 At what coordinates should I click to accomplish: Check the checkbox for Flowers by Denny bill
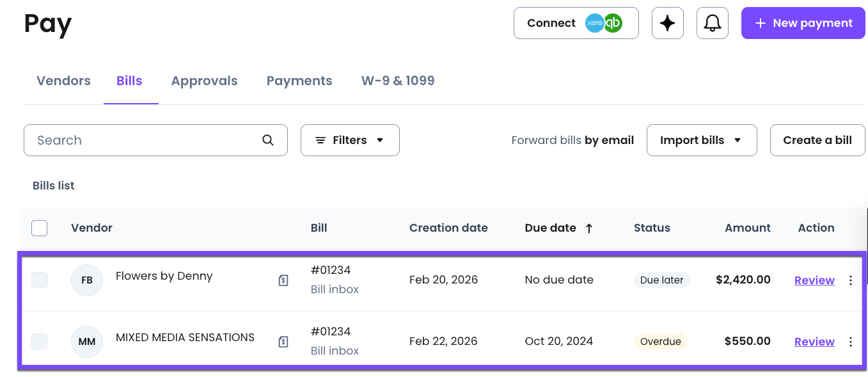coord(39,280)
